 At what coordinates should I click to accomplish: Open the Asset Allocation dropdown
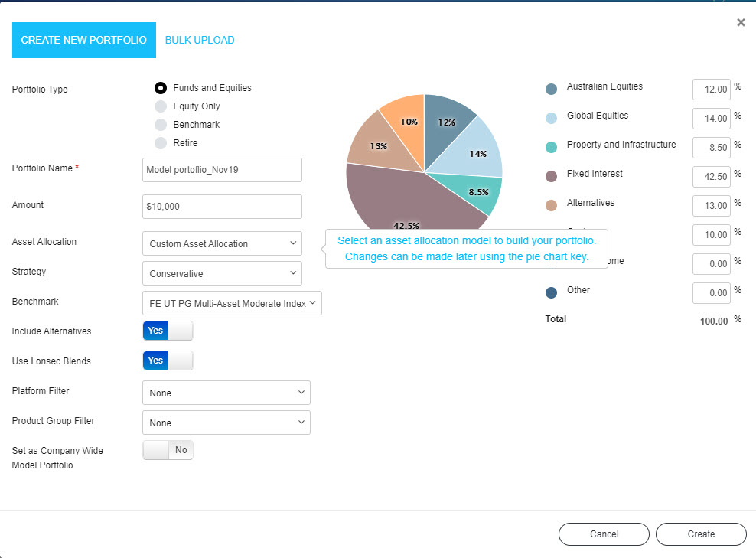(222, 244)
